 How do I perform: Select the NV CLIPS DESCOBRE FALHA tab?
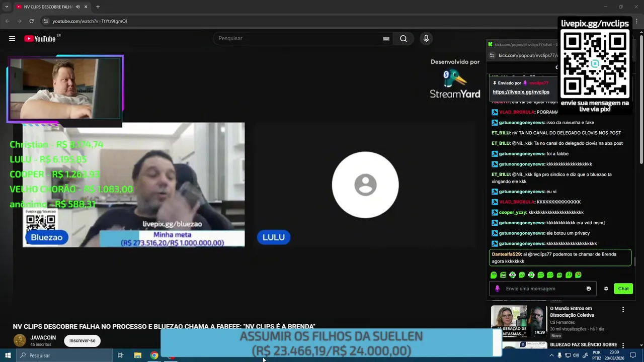52,7
